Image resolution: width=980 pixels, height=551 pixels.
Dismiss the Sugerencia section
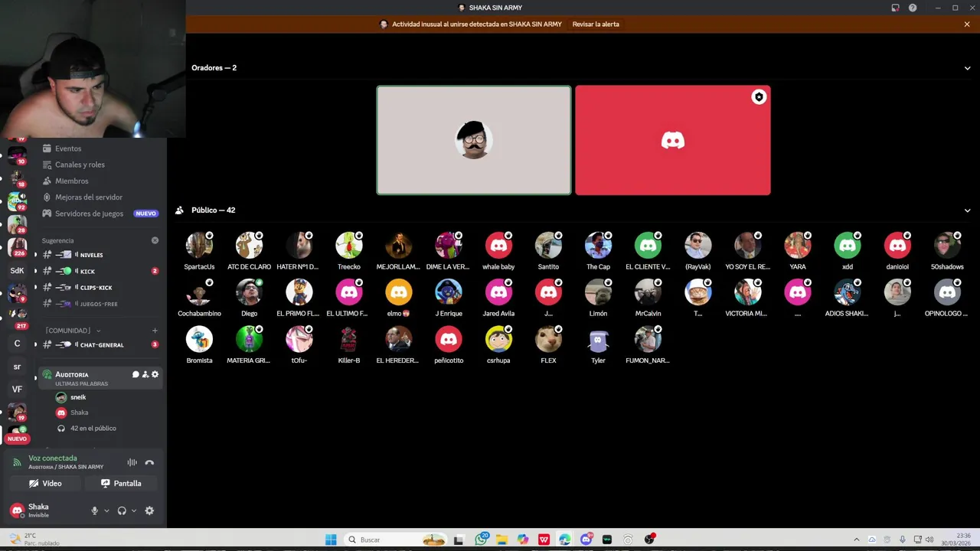point(155,240)
